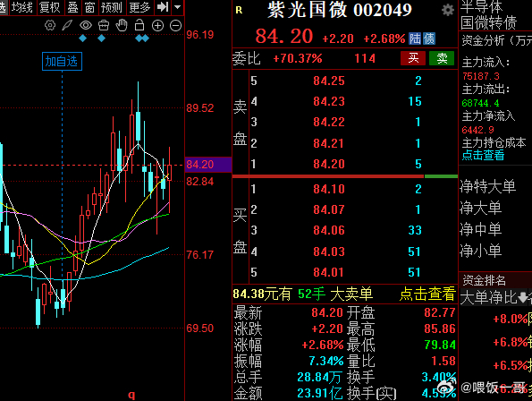This screenshot has width=532, height=401.
Task: Select the drawing pen tool
Action: coord(68,25)
